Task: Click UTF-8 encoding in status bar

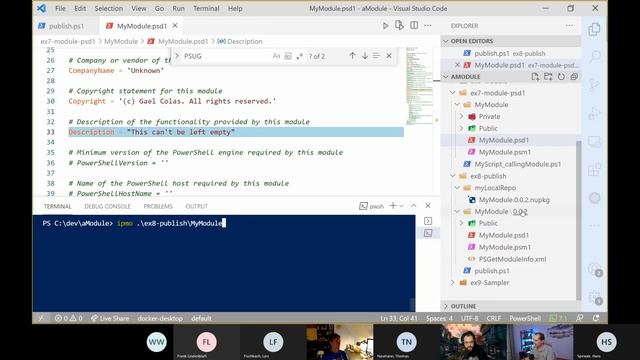Action: click(469, 318)
